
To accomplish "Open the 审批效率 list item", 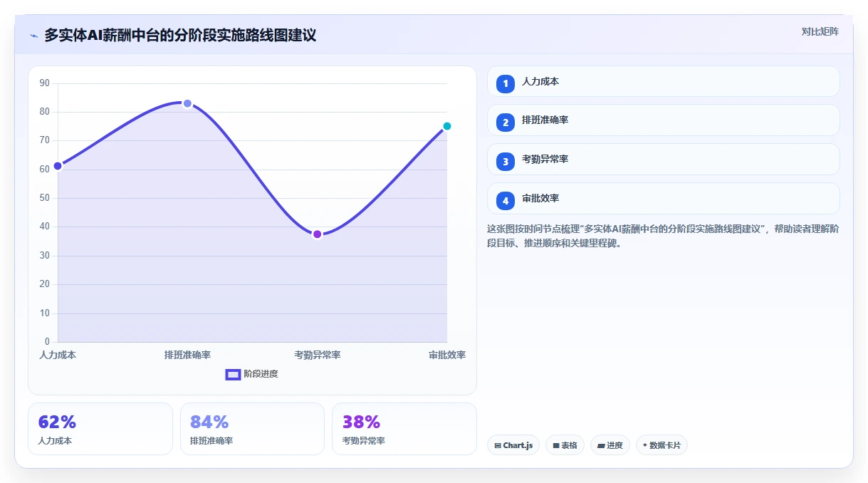I will pos(663,199).
